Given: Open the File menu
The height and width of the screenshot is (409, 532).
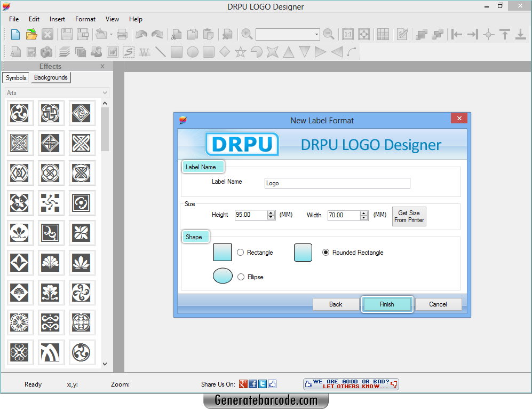Looking at the screenshot, I should pyautogui.click(x=14, y=19).
